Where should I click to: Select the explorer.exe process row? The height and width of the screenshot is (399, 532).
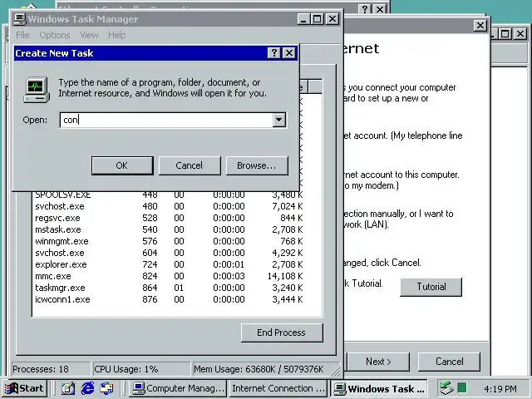[x=169, y=264]
